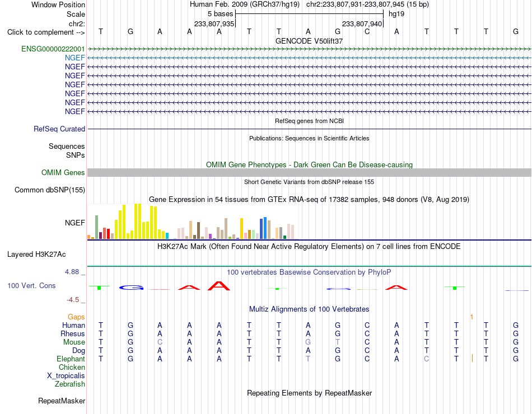Click the Sequences SNPs track label
The width and height of the screenshot is (532, 414).
pyautogui.click(x=67, y=150)
